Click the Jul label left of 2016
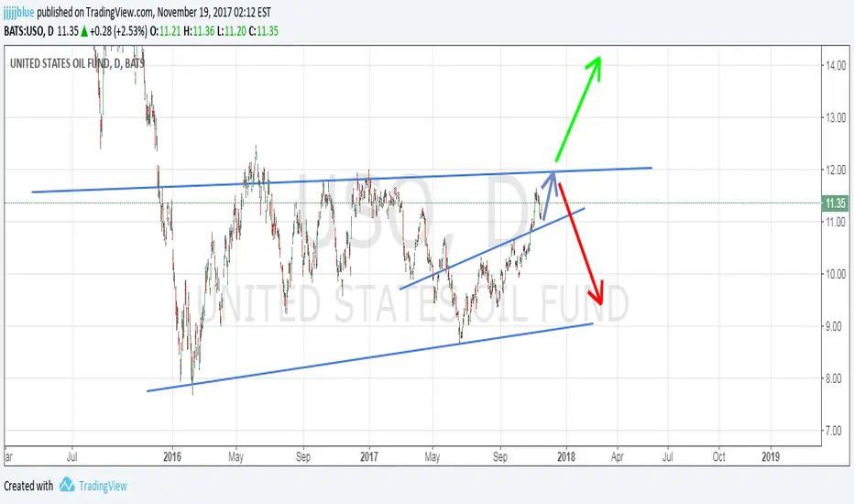The height and width of the screenshot is (504, 854). [71, 456]
